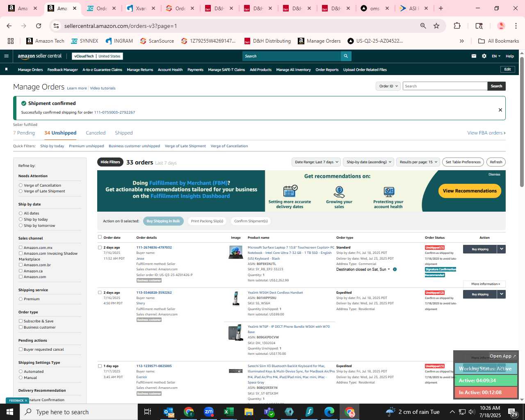Check the Amazon.ca sales channel
The width and height of the screenshot is (525, 420).
coord(21,271)
